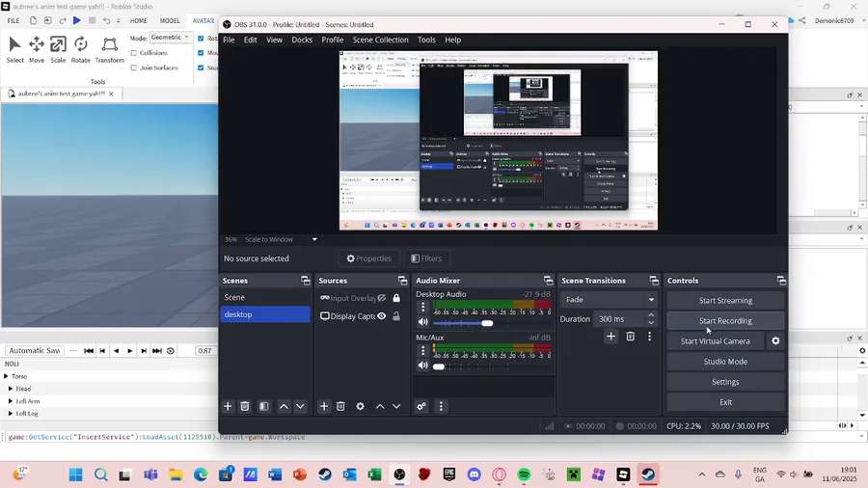Screen dimensions: 868x488
Task: Toggle visibility of Input Overlay source
Action: click(x=381, y=298)
